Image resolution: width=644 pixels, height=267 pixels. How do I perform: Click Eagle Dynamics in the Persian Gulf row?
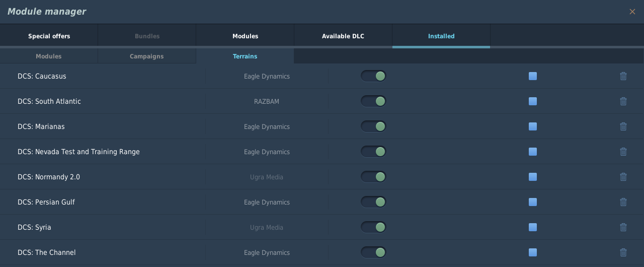click(x=267, y=202)
